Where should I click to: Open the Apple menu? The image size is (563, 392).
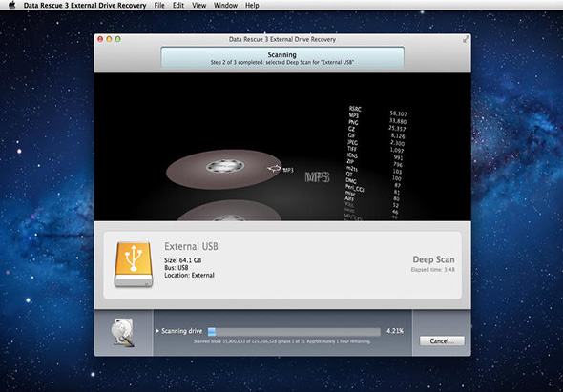12,5
